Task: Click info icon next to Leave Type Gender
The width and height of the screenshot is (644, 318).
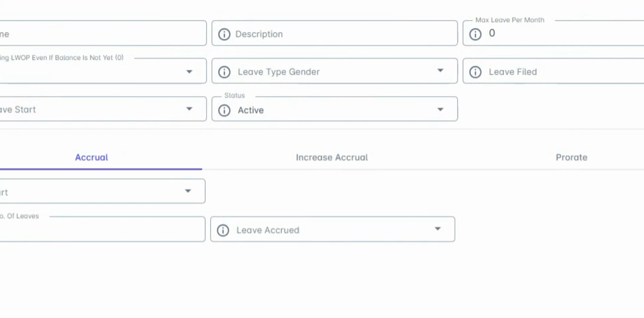Action: pos(224,72)
